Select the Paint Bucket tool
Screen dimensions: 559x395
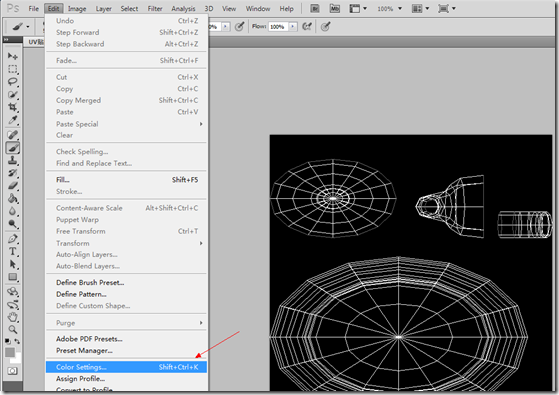tap(12, 199)
